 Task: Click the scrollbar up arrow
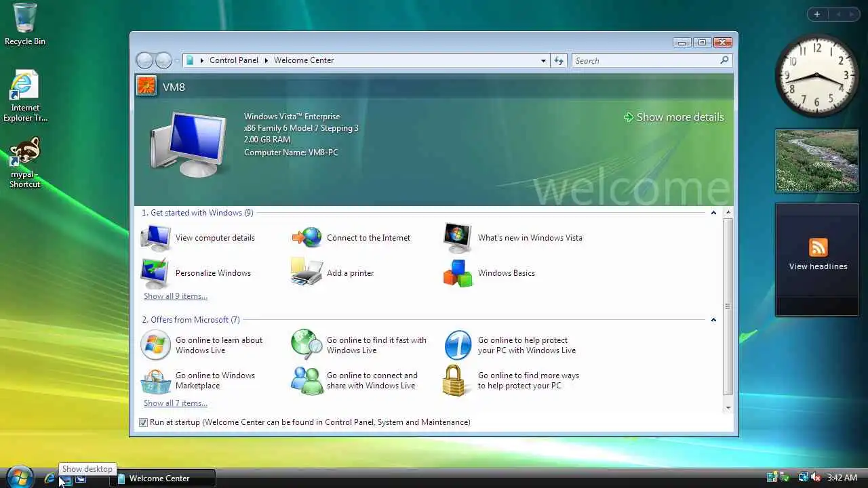pyautogui.click(x=728, y=213)
